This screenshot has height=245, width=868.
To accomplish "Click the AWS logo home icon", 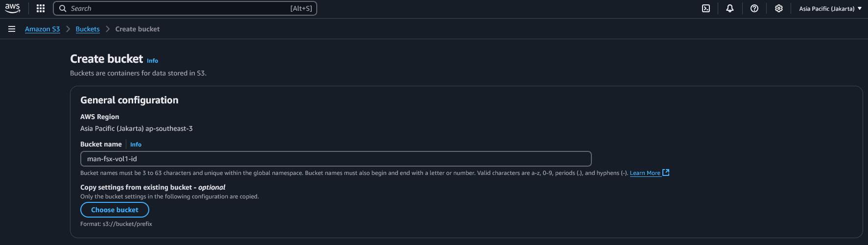I will pos(13,8).
